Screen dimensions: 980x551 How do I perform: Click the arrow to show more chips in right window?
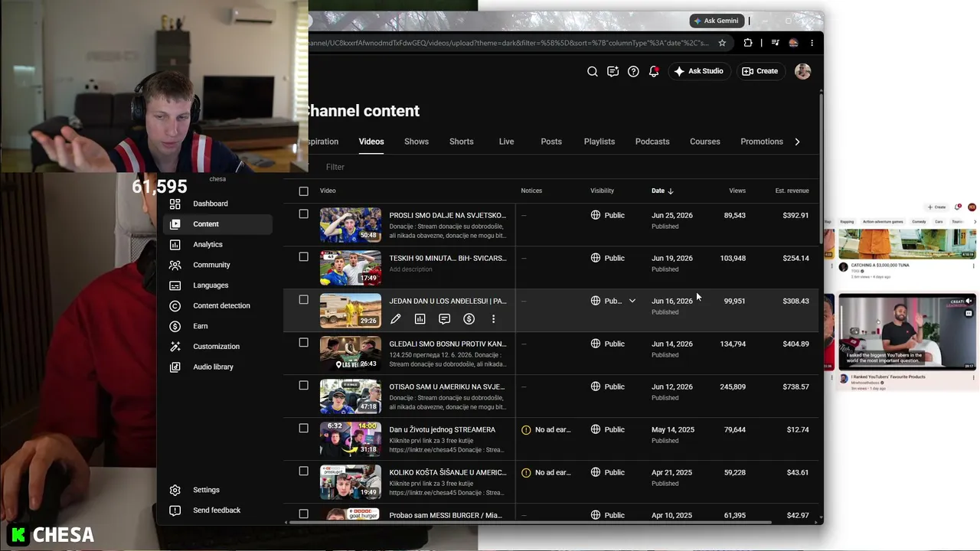click(x=974, y=222)
